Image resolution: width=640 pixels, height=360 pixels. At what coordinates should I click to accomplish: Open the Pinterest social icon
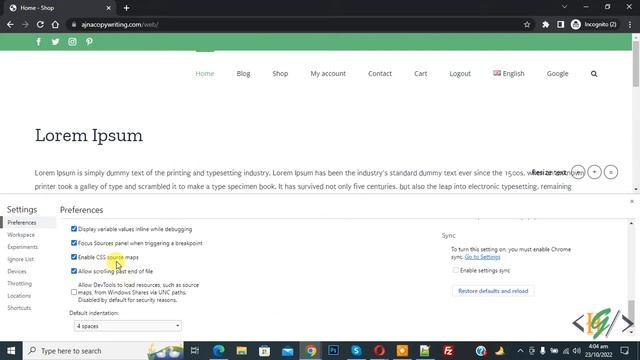89,42
